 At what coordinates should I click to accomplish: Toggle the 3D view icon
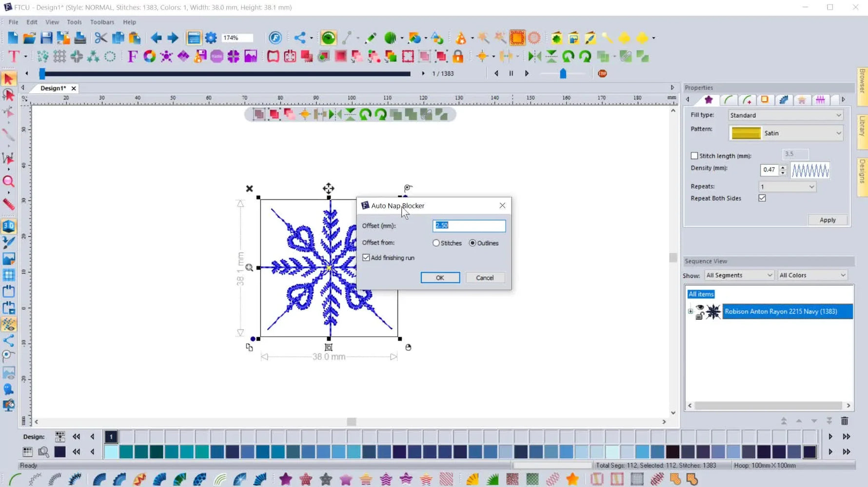pos(9,226)
